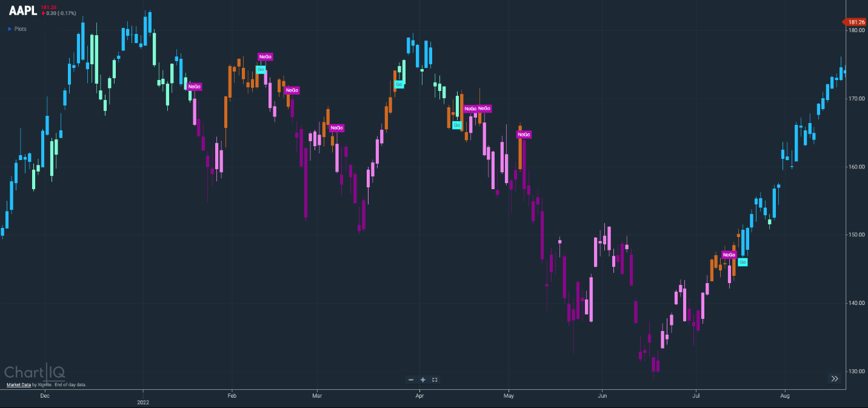Click the ChartIQ logo watermark
Viewport: 868px width, 408px height.
(35, 372)
